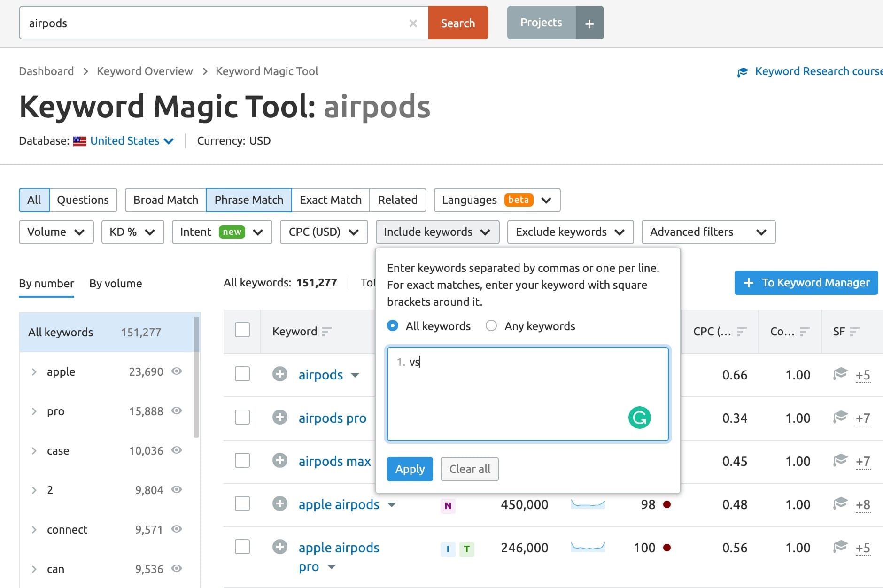Add apple airpods pro keyword with plus icon

(x=280, y=547)
